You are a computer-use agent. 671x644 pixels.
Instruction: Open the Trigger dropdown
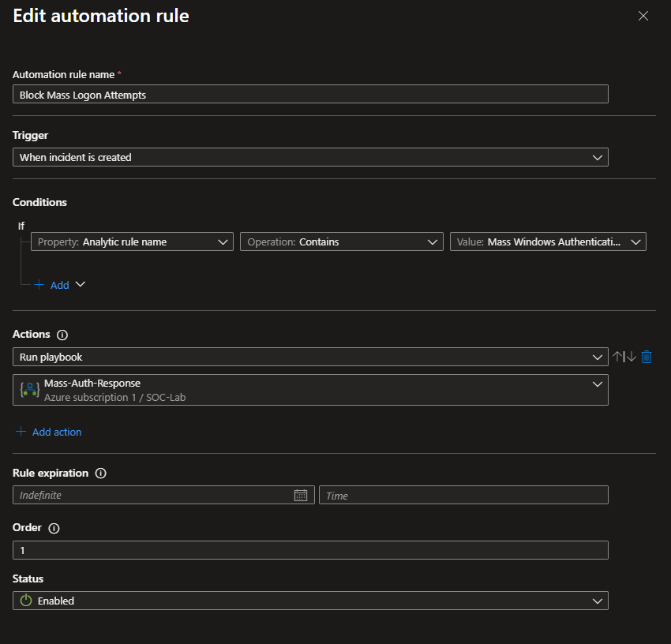310,157
